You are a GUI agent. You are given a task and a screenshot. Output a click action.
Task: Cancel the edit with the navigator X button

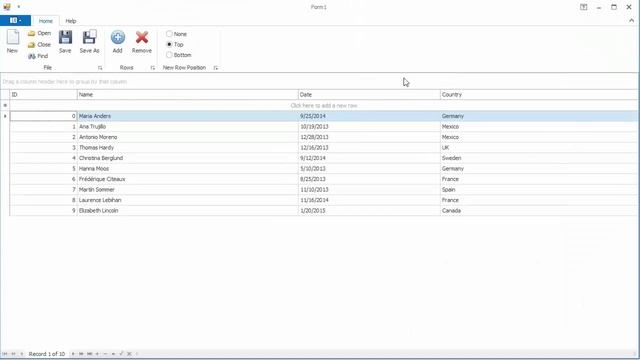pyautogui.click(x=129, y=354)
